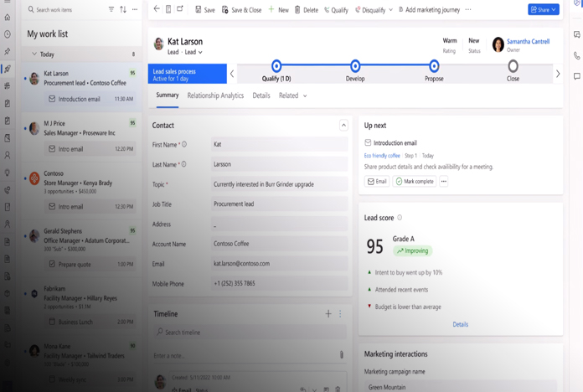The height and width of the screenshot is (392, 583).
Task: Click the Disqualify command
Action: coord(370,10)
